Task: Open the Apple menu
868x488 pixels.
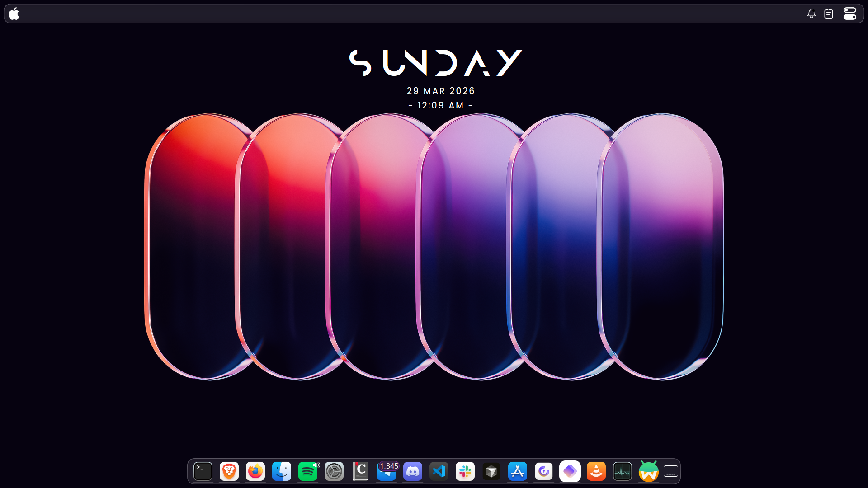Action: pyautogui.click(x=14, y=13)
